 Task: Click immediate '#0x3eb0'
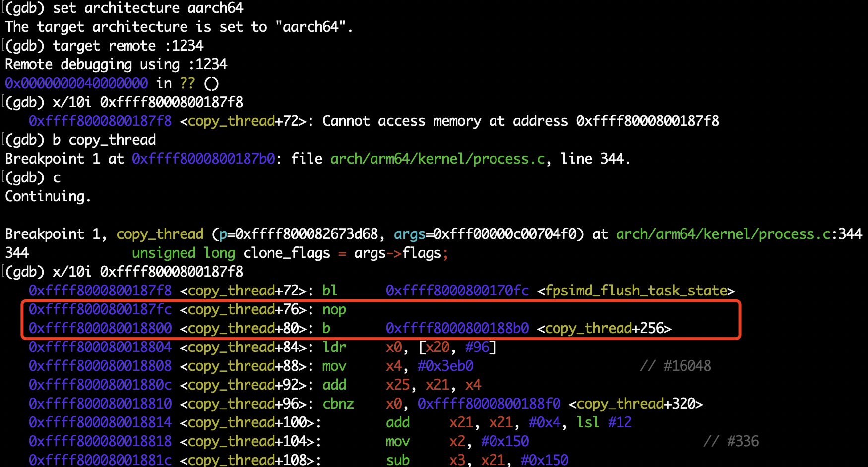[x=445, y=366]
